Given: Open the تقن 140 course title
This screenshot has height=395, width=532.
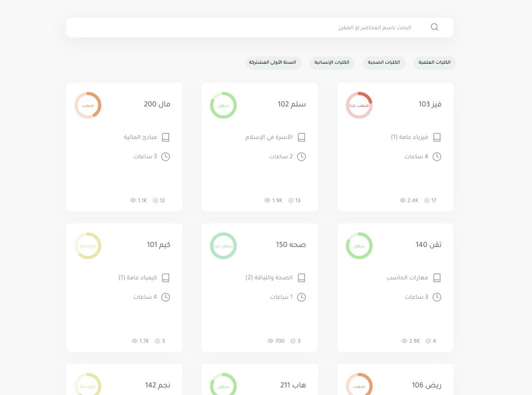Looking at the screenshot, I should pos(428,244).
